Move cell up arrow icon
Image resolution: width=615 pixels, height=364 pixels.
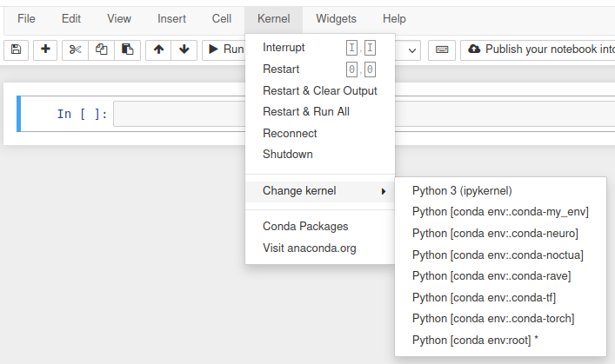coord(158,50)
